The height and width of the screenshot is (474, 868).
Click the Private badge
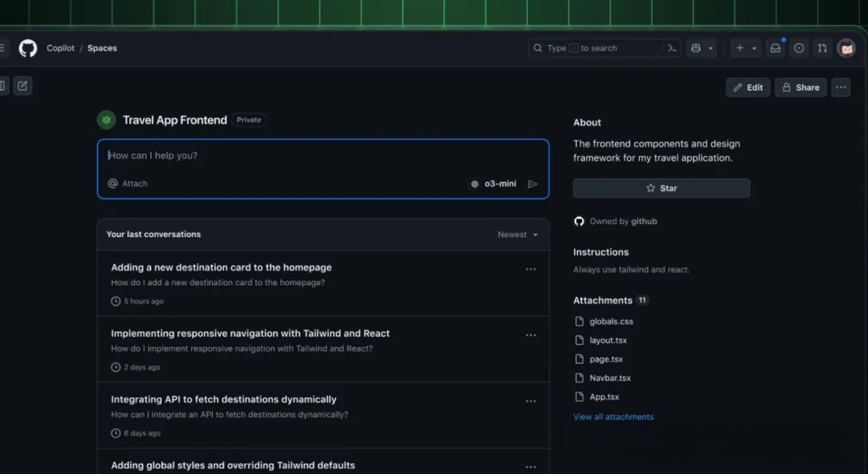248,120
